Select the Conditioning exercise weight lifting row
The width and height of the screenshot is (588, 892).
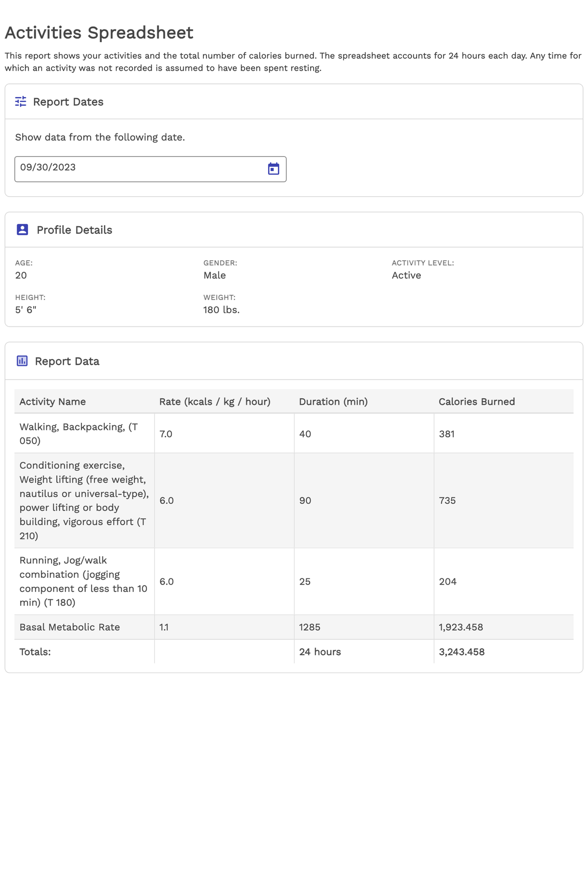pos(83,500)
